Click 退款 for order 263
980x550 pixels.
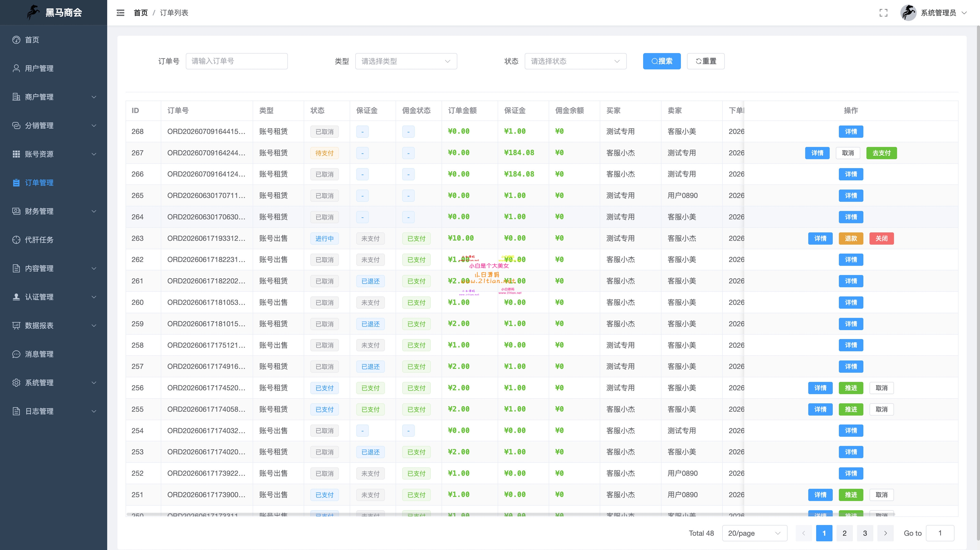pyautogui.click(x=851, y=238)
